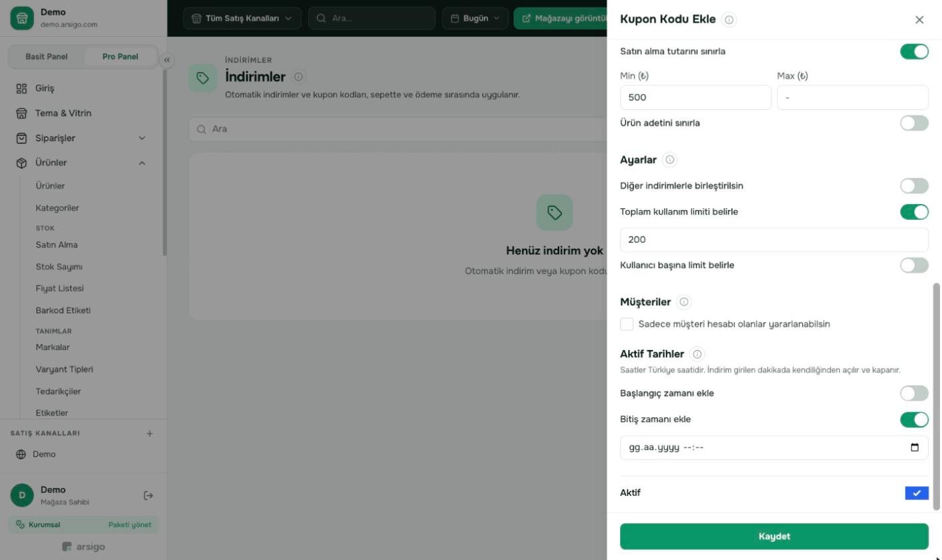Click the green tag icon beside İndirimler title
This screenshot has width=942, height=560.
click(x=203, y=78)
